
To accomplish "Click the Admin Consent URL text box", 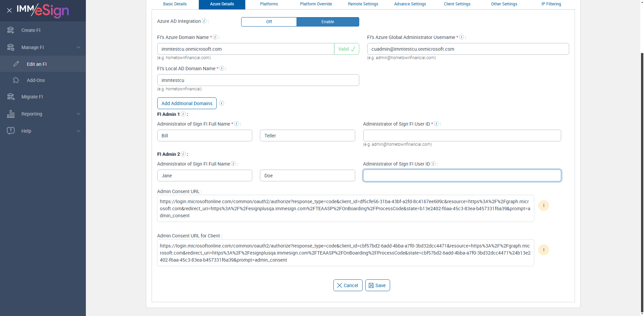I will point(345,209).
